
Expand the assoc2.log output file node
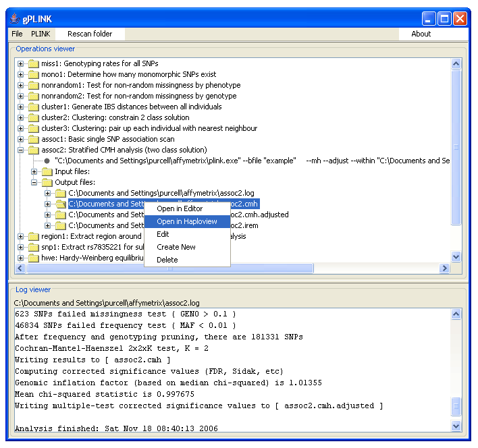47,194
